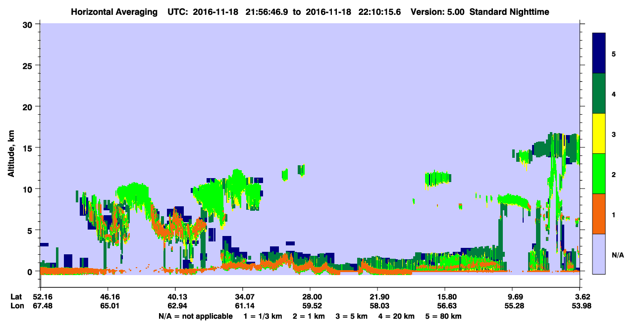Viewport: 644px width, 330px height.
Task: Click the dark blue color bar segment for class 5
Action: pyautogui.click(x=599, y=53)
